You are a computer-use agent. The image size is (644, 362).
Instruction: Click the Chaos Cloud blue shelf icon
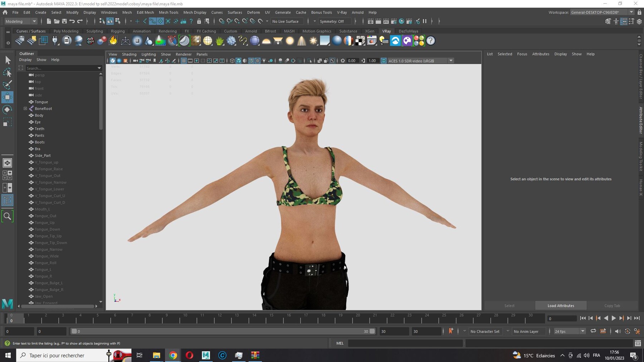(395, 41)
